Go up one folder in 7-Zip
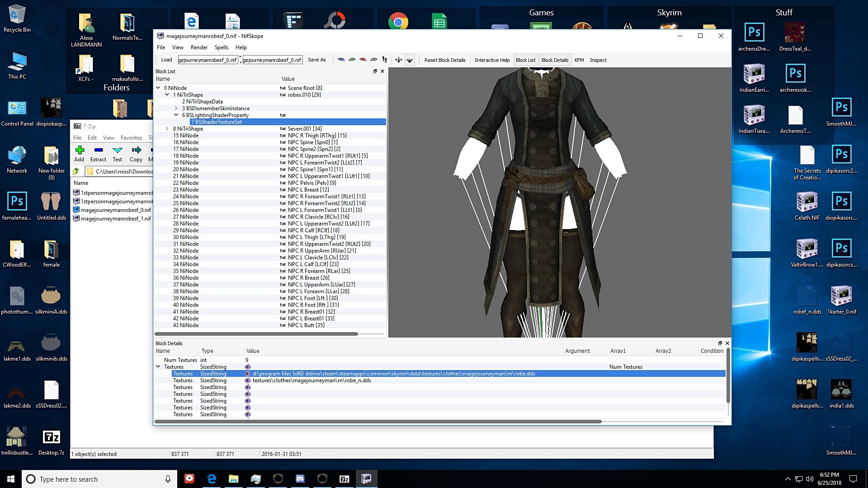The height and width of the screenshot is (488, 868). tap(76, 171)
